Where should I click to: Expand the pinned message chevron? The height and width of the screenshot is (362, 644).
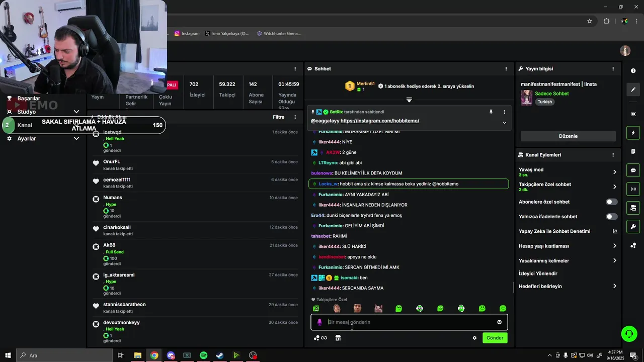click(x=504, y=123)
